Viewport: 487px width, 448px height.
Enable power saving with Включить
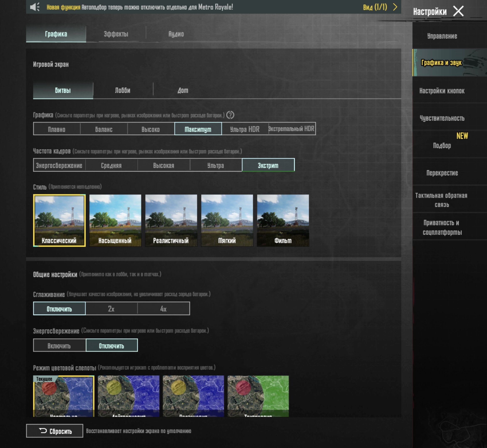pos(59,345)
